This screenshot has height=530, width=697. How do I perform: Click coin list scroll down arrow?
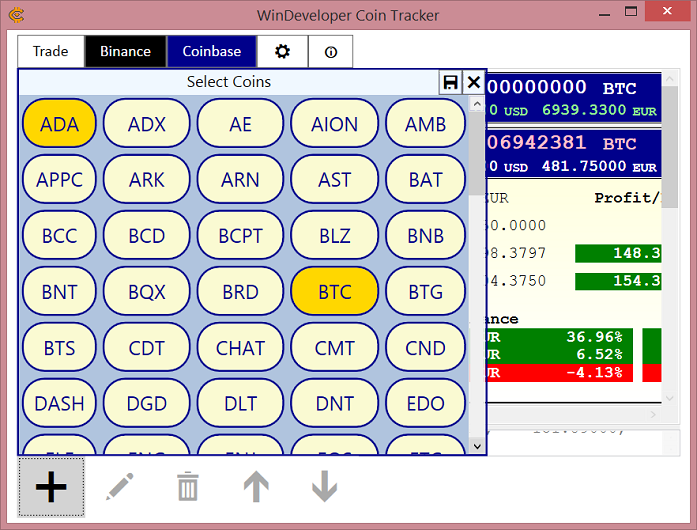[477, 446]
